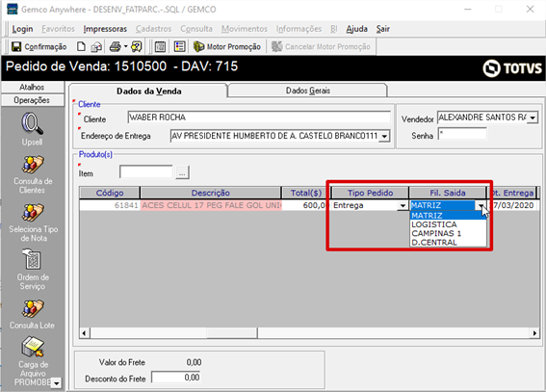Click the grid scroll-left arrow

pyautogui.click(x=84, y=333)
